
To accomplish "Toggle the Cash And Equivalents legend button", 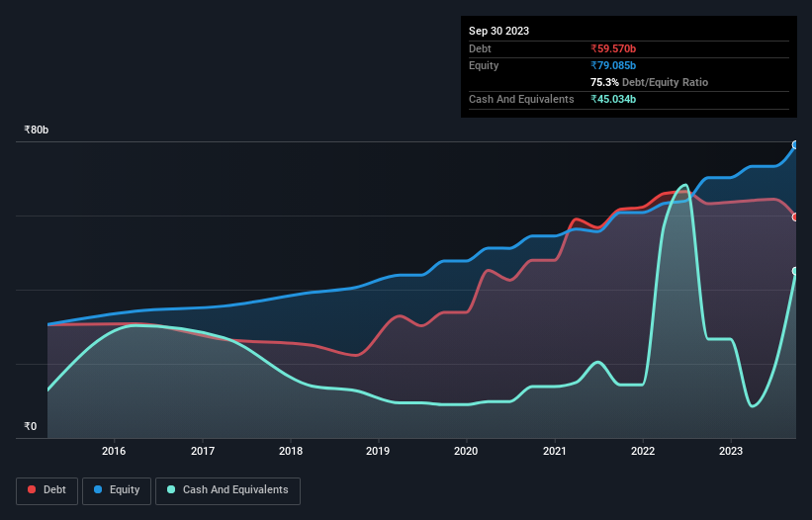I will pos(227,490).
